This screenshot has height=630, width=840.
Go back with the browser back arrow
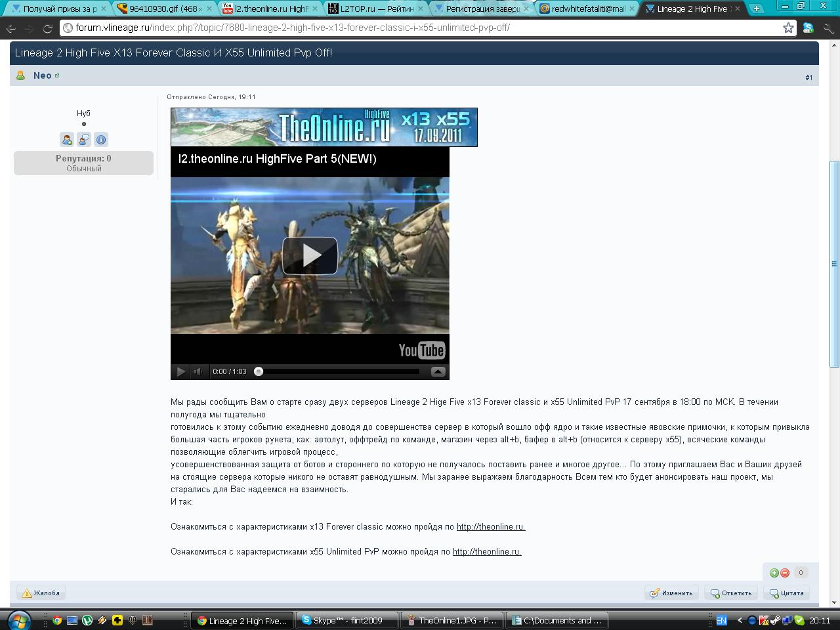point(11,28)
